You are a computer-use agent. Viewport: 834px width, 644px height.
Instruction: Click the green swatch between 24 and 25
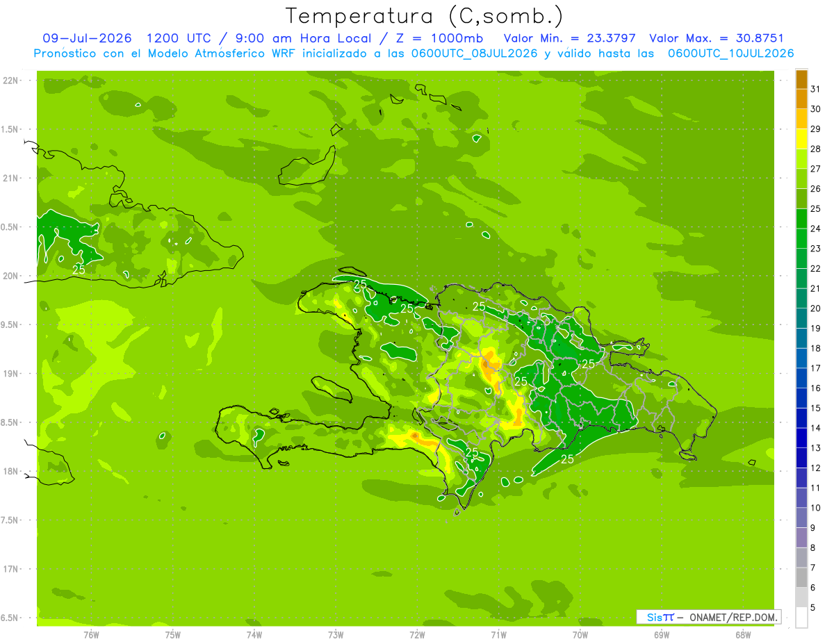tap(801, 219)
